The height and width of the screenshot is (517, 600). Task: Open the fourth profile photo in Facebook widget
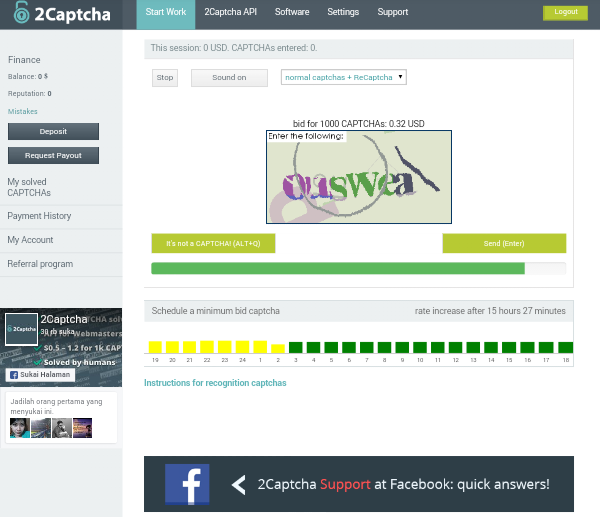(x=83, y=428)
